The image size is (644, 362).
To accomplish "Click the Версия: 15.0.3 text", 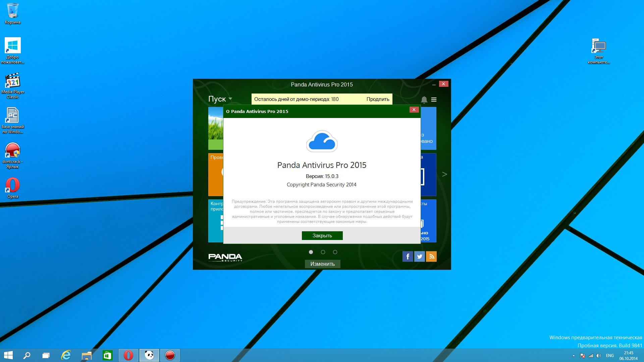I will [322, 176].
